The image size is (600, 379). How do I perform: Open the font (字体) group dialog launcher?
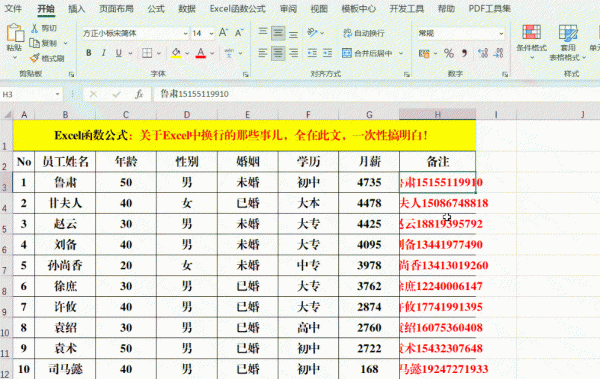coord(246,74)
